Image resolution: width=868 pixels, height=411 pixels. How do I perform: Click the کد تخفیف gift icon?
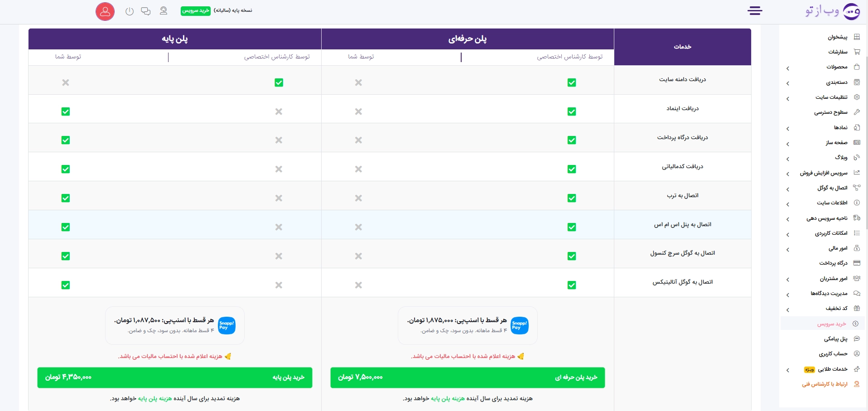click(x=857, y=308)
